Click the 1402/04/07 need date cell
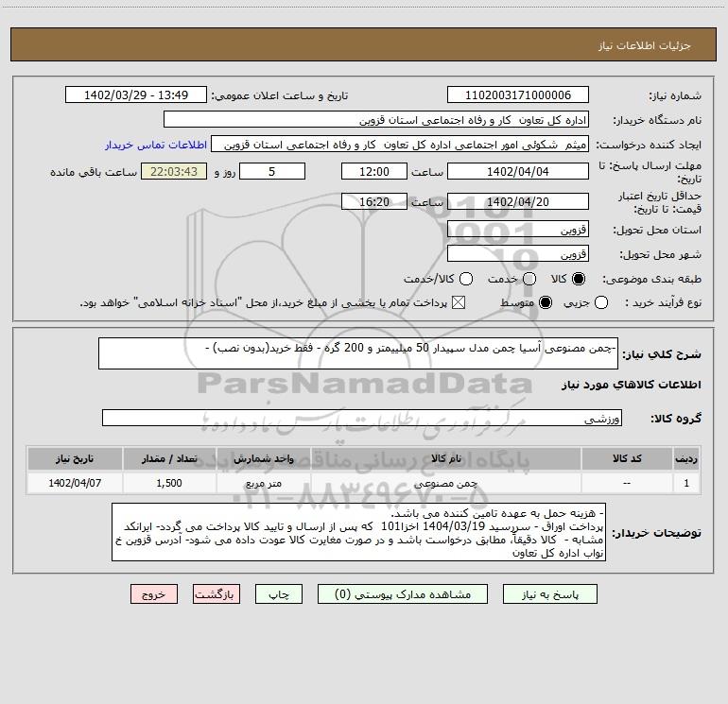 coord(75,483)
